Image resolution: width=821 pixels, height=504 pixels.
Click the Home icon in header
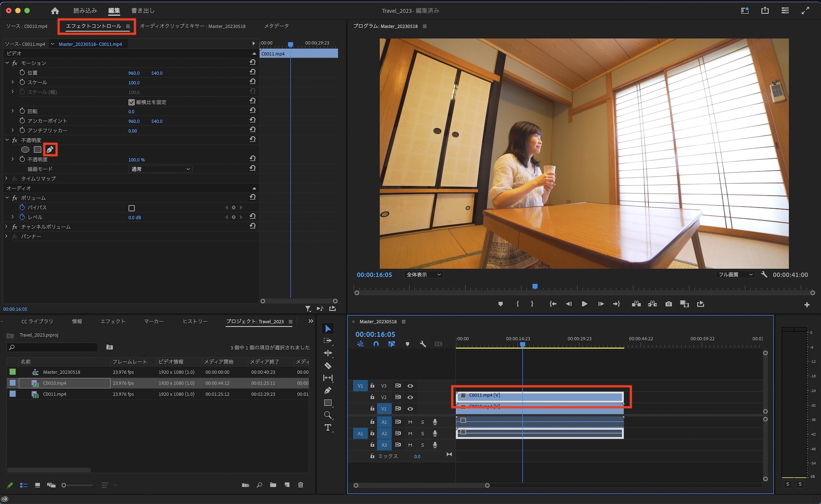55,11
